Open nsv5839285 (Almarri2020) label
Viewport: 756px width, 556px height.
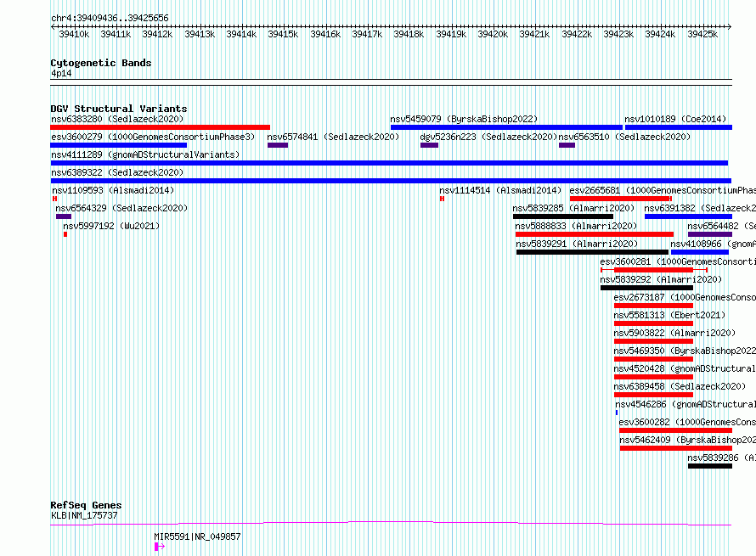573,208
